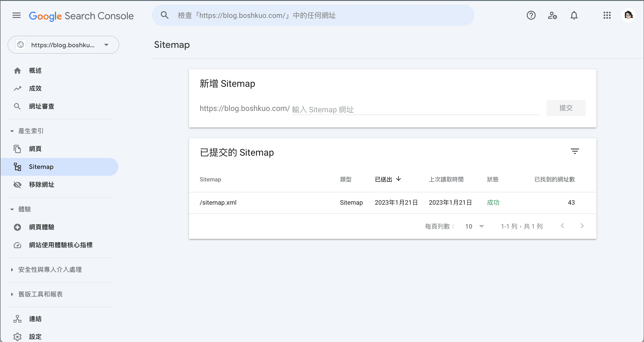Open the account profile avatar

[x=629, y=15]
